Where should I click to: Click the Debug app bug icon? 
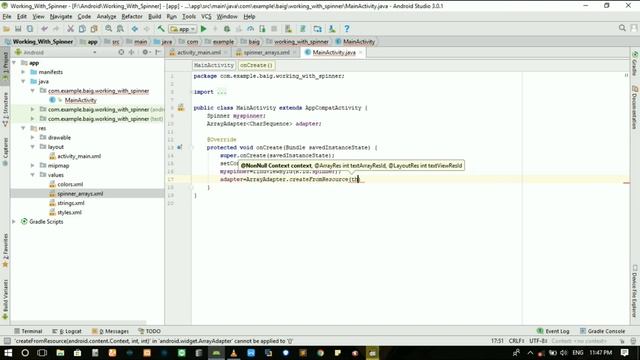(x=227, y=29)
